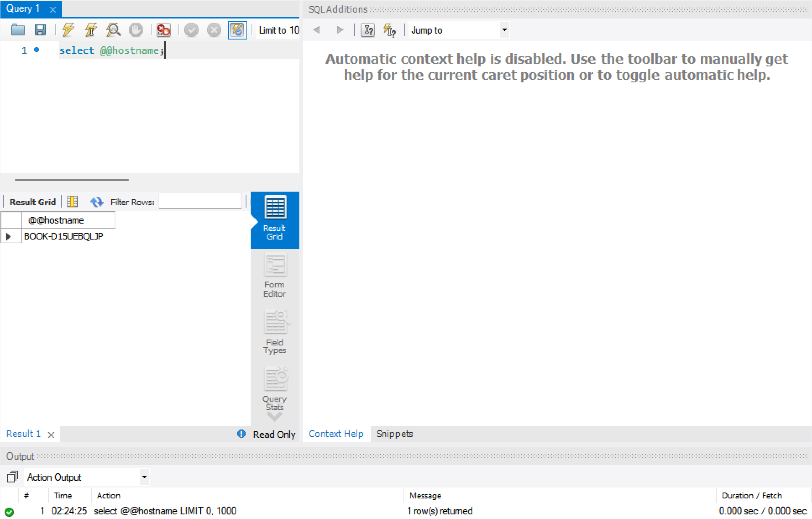This screenshot has height=519, width=812.
Task: Select the Result 1 tab
Action: coord(24,434)
